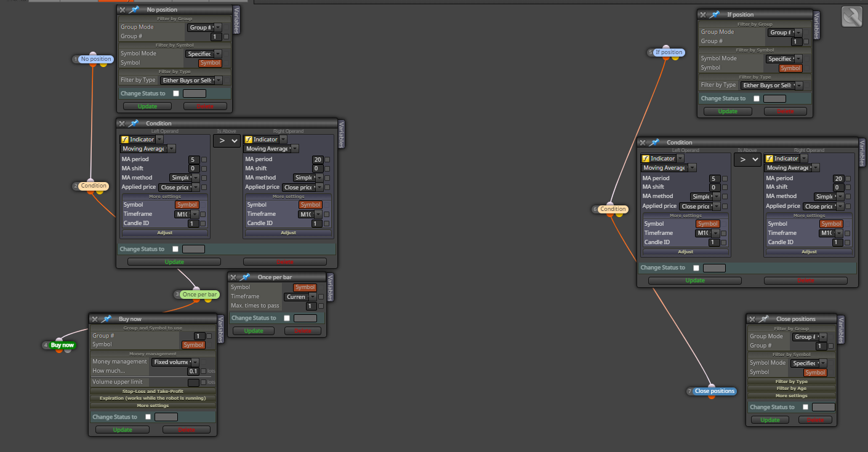Viewport: 868px width, 452px height.
Task: Open Timeframe dropdown in Once per bar panel
Action: (300, 296)
